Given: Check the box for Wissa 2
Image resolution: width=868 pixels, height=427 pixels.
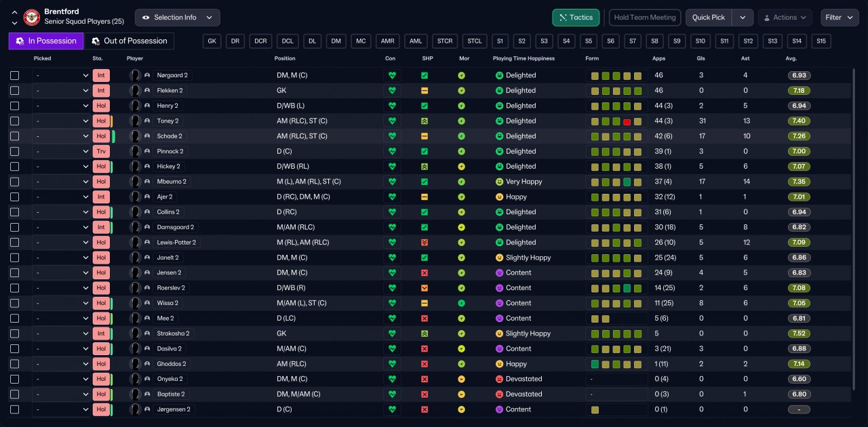Looking at the screenshot, I should [x=15, y=303].
